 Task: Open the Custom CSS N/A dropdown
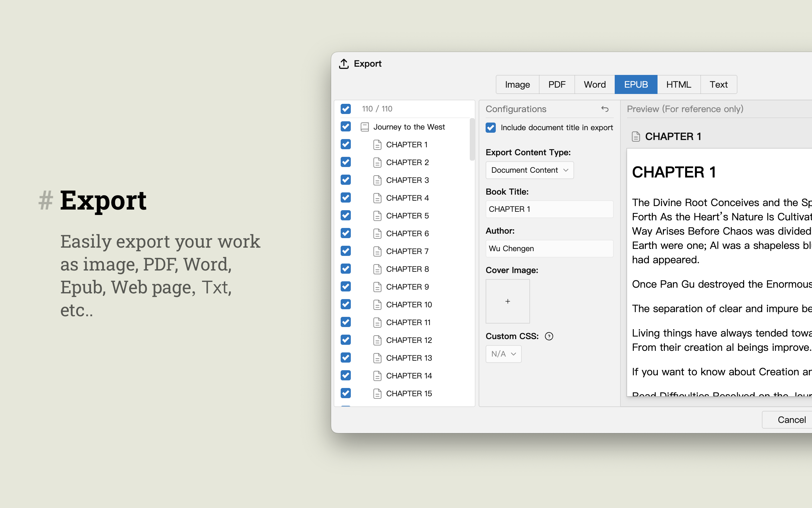503,354
